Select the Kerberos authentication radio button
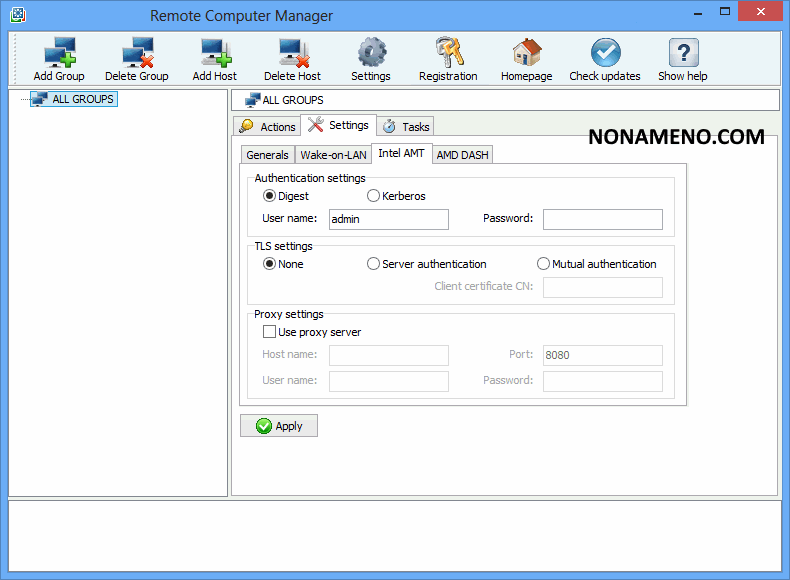Image resolution: width=790 pixels, height=580 pixels. 374,196
